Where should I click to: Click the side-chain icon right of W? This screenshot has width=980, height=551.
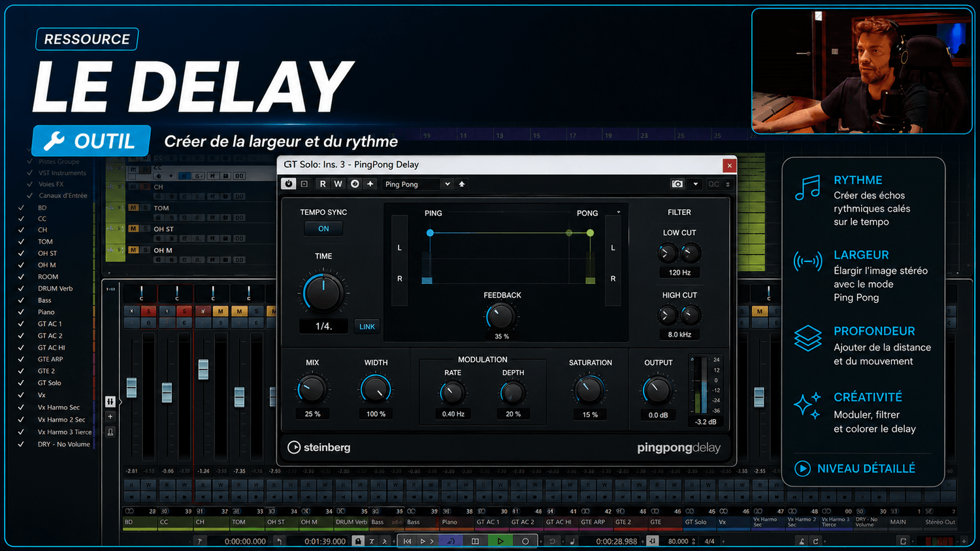[355, 184]
